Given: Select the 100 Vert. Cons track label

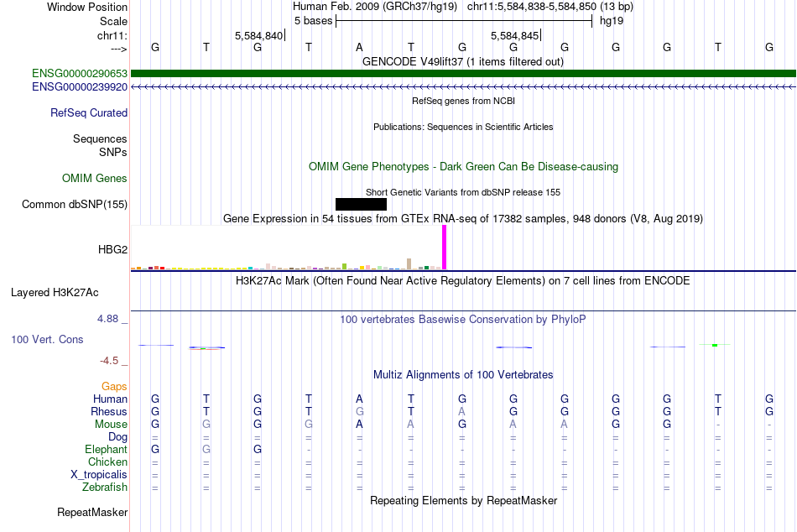Looking at the screenshot, I should [x=47, y=339].
